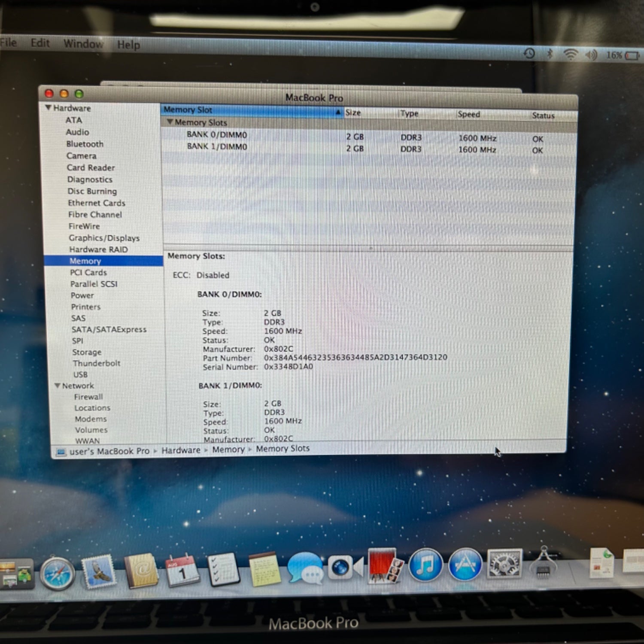Select Audio in the sidebar
Viewport: 644px width, 644px height.
pos(77,132)
